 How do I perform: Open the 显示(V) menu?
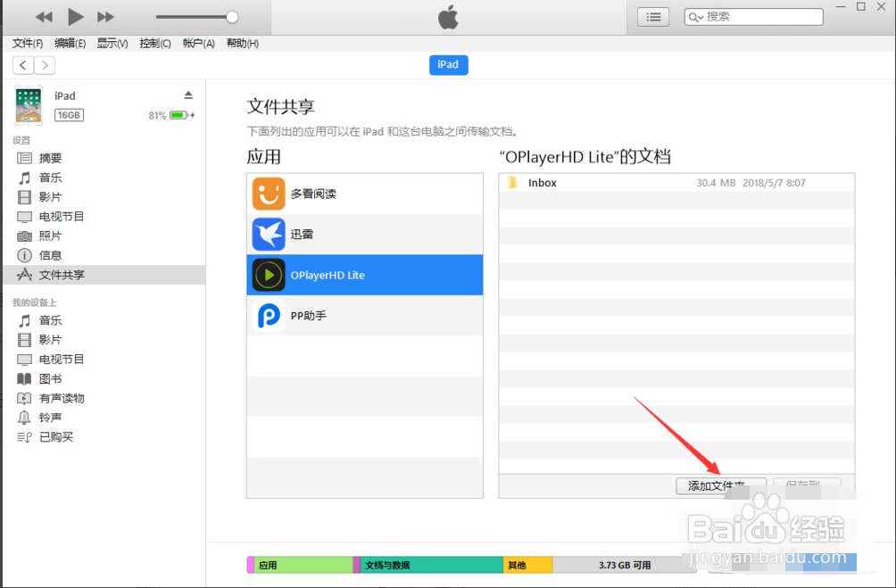click(112, 44)
